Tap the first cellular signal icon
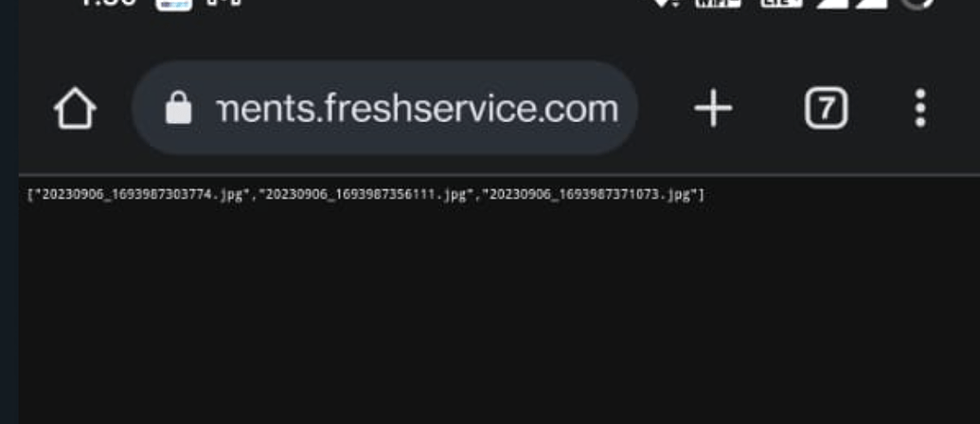The image size is (980, 424). click(x=832, y=3)
